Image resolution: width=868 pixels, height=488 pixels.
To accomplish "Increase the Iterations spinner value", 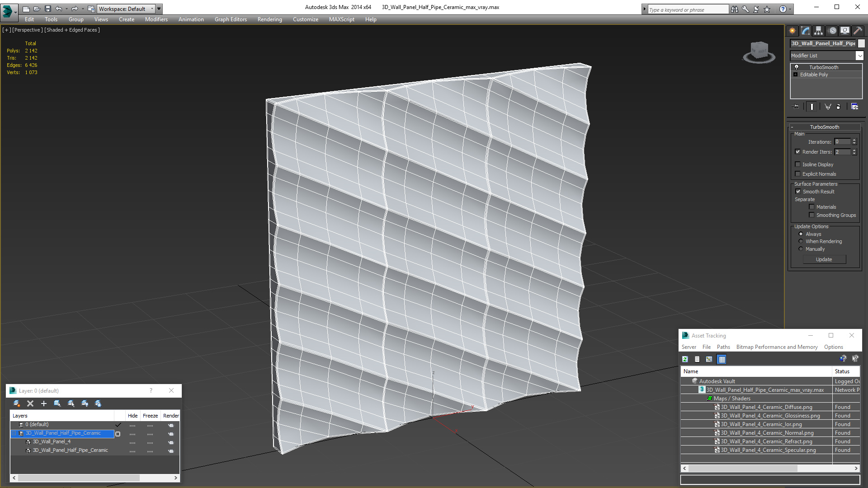I will click(854, 140).
